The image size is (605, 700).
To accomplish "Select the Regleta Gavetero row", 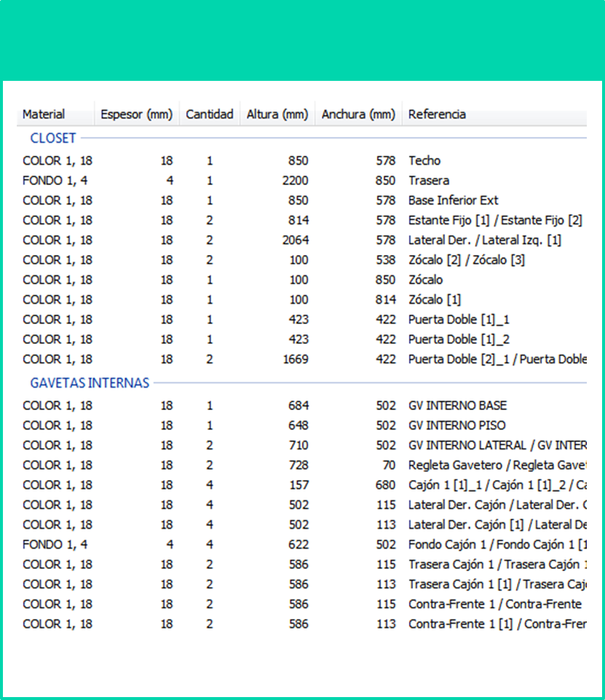I will [301, 465].
